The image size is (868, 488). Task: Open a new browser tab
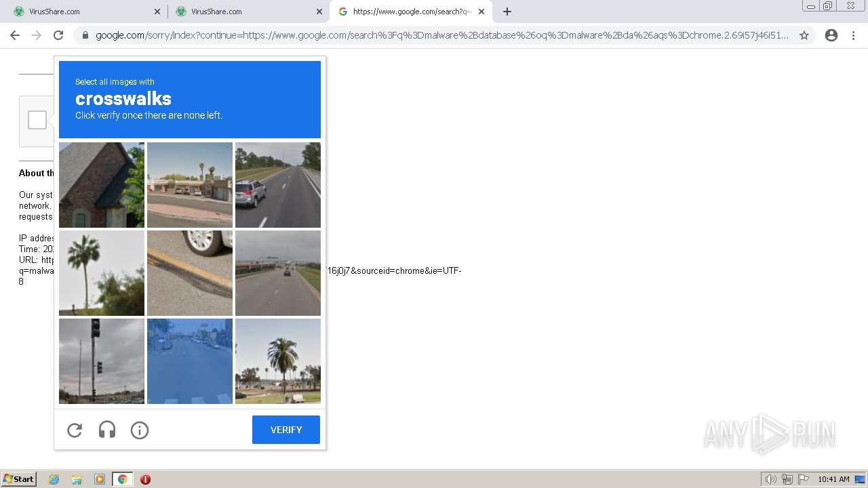coord(507,12)
